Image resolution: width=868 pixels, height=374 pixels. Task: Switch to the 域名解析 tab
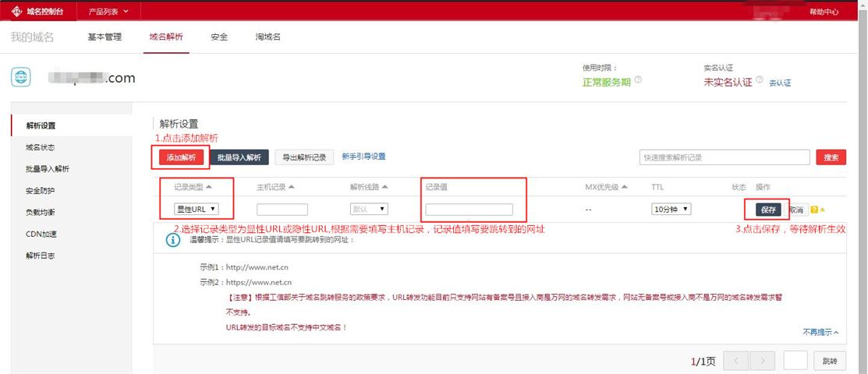tap(166, 37)
